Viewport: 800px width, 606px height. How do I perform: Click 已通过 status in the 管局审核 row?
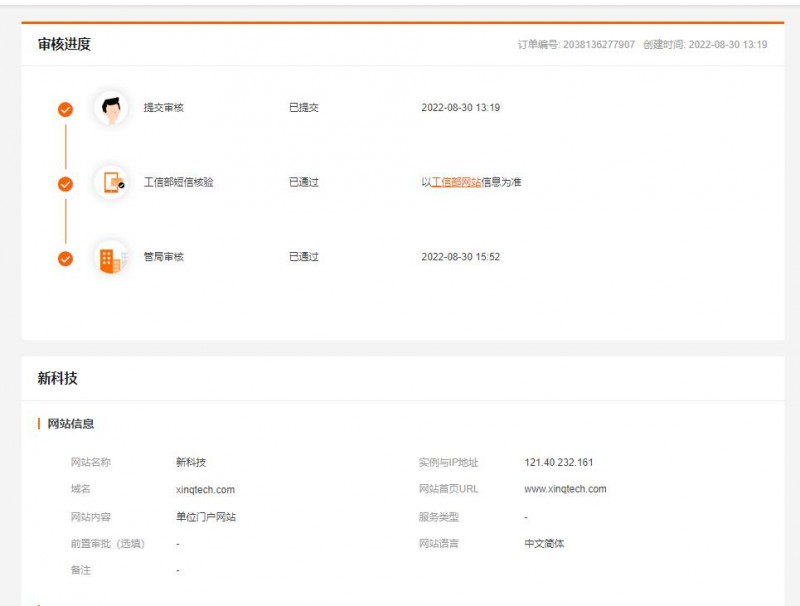coord(304,257)
